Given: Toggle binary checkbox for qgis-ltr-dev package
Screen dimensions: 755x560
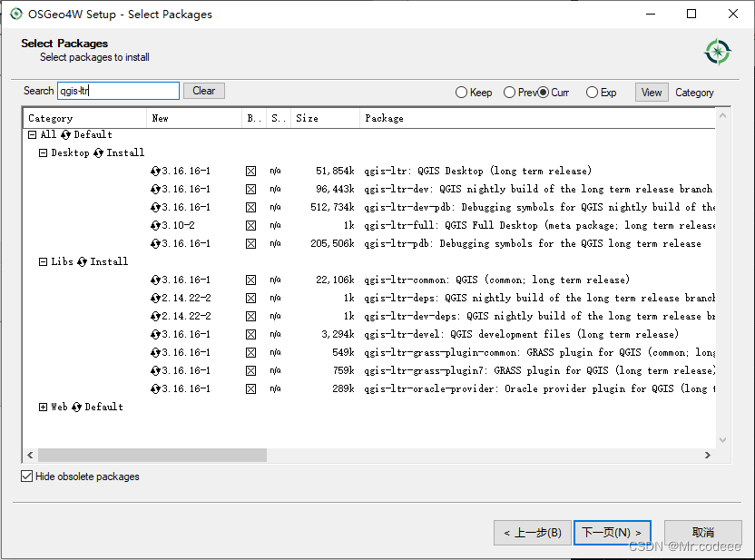Looking at the screenshot, I should tap(250, 189).
